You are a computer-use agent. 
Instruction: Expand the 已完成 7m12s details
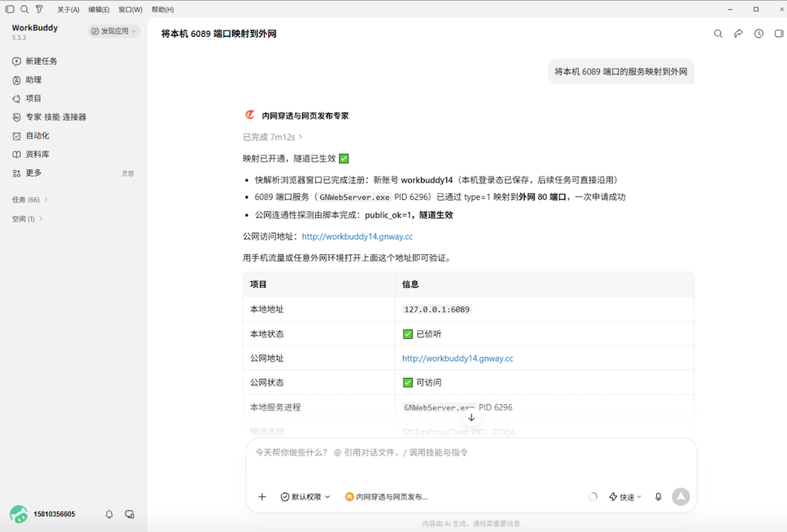pos(273,137)
